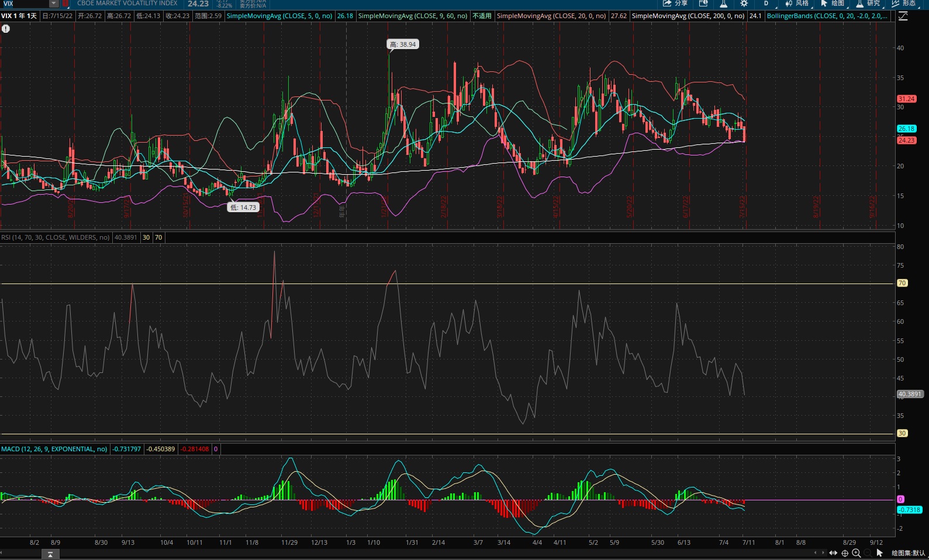Expand the VIX symbol dropdown arrow

tap(54, 4)
